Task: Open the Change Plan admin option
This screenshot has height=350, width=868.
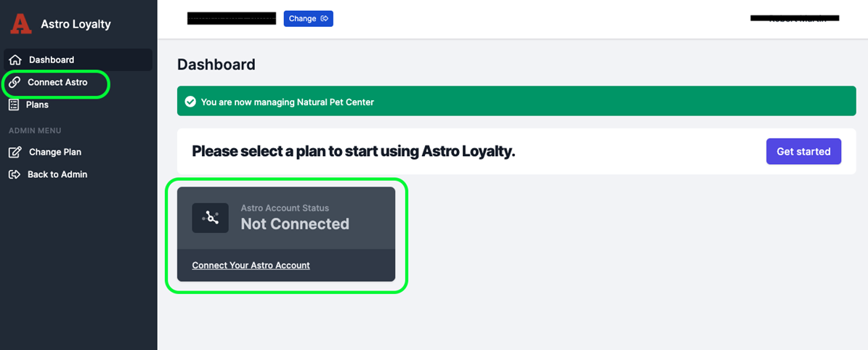Action: [x=55, y=152]
